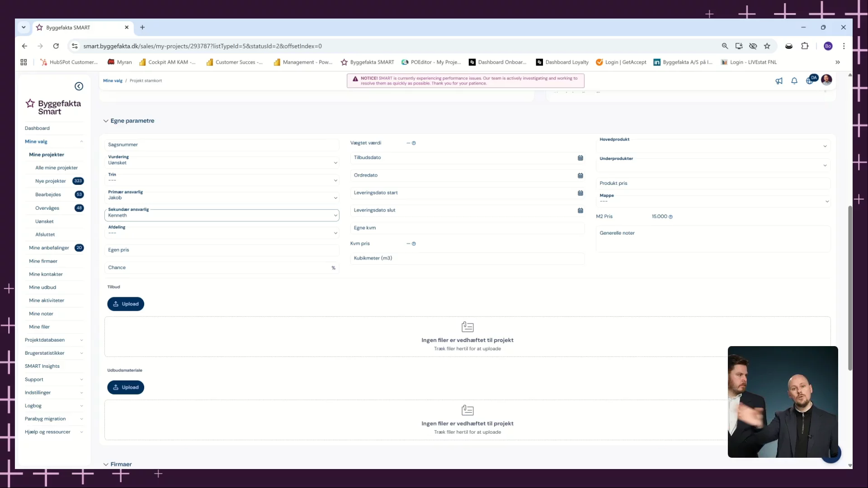The width and height of the screenshot is (868, 488).
Task: Click the M2 Pris info icon
Action: point(670,217)
